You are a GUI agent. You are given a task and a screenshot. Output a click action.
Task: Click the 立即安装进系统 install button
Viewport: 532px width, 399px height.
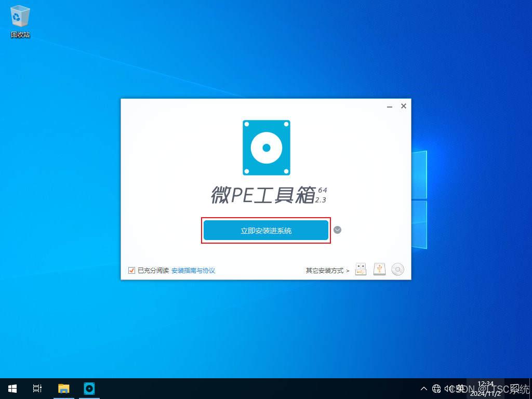click(266, 230)
